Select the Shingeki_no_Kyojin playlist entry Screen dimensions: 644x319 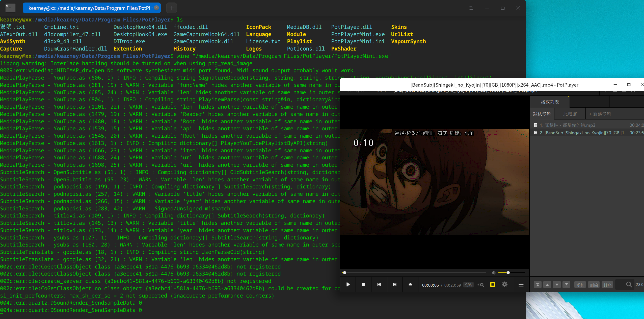(580, 133)
